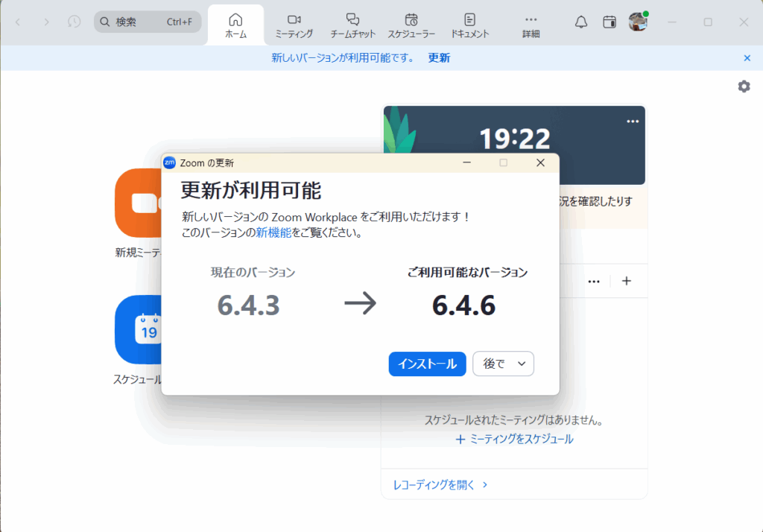The image size is (763, 532).
Task: Open the 後で dropdown
Action: [503, 364]
